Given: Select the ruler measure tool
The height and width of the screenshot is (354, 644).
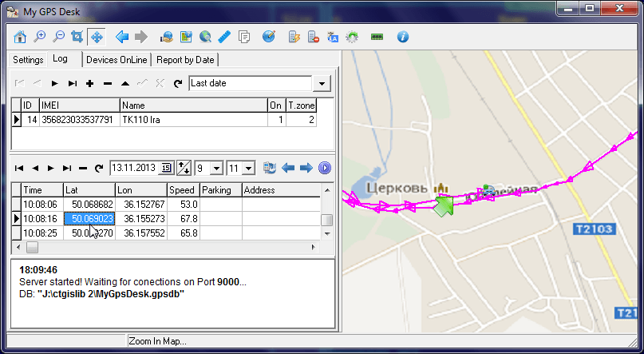Looking at the screenshot, I should (x=224, y=37).
